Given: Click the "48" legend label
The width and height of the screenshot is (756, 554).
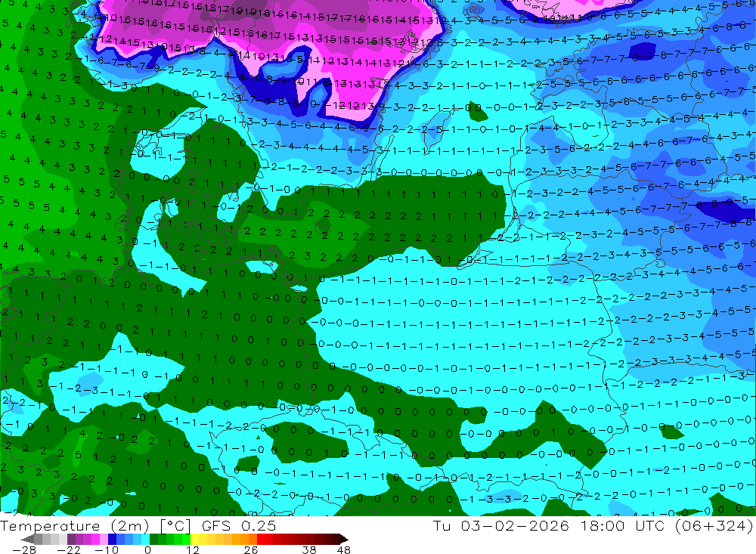Looking at the screenshot, I should tap(344, 549).
